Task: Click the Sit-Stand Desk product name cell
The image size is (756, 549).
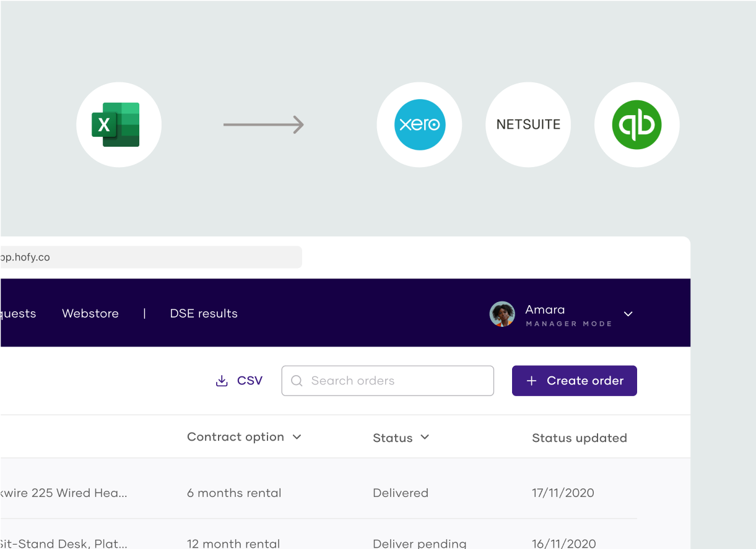Action: [64, 543]
